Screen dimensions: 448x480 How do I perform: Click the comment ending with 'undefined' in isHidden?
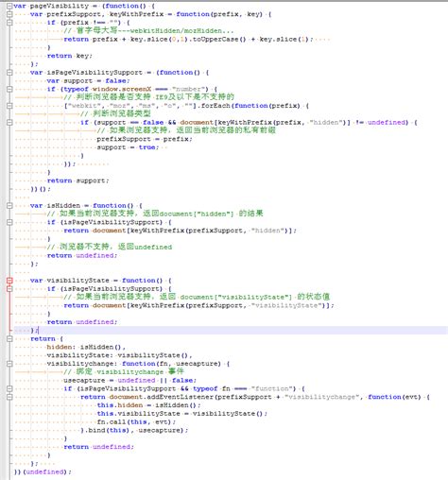[x=110, y=247]
